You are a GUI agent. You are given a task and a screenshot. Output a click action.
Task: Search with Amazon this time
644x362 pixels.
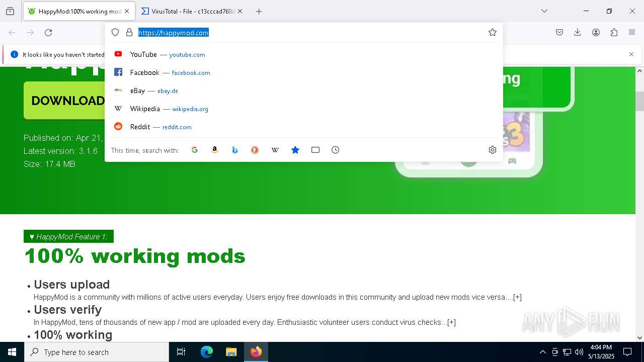coord(215,150)
